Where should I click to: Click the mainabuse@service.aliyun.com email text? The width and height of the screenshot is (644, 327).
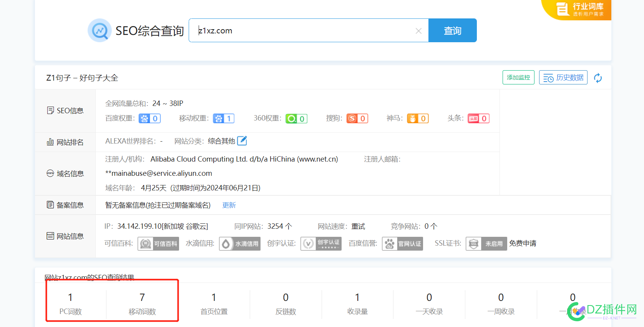tap(159, 173)
